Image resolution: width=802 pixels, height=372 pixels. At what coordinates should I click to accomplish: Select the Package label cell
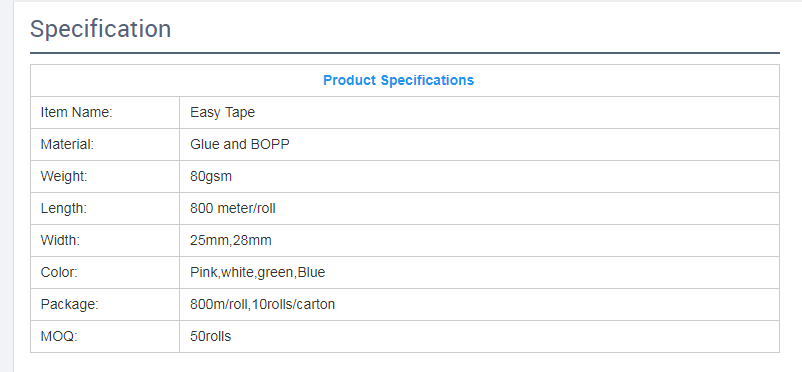pos(105,304)
